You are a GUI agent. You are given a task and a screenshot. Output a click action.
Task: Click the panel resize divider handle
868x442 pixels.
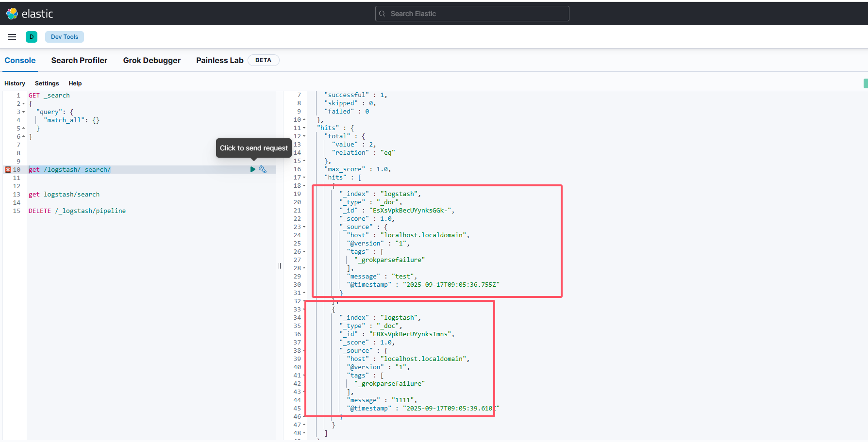(280, 266)
